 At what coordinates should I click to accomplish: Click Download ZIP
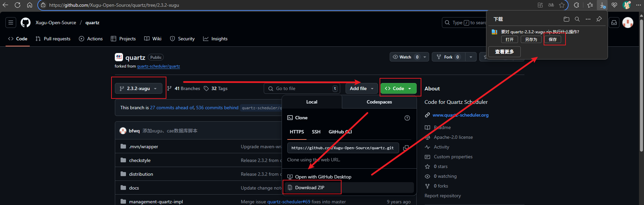click(x=310, y=188)
